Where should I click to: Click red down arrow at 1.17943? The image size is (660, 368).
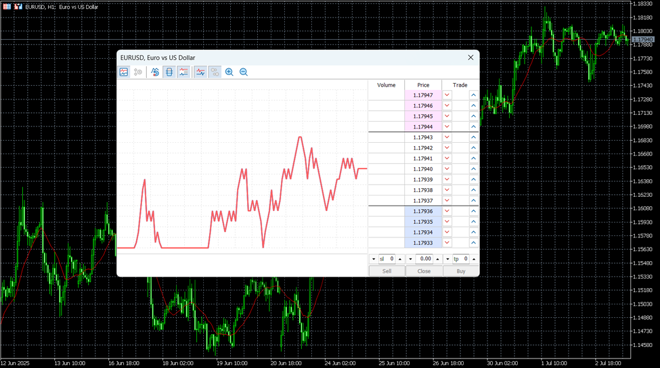[x=447, y=137]
